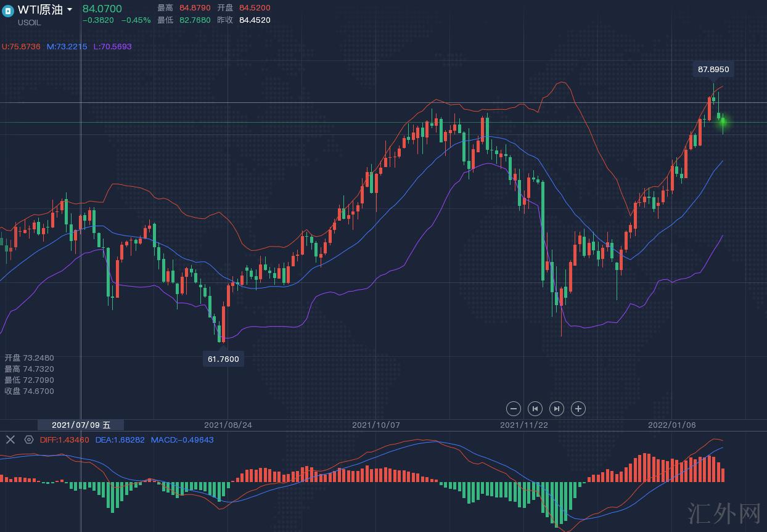The image size is (767, 532).
Task: Jump to the earliest candles
Action: (x=535, y=409)
